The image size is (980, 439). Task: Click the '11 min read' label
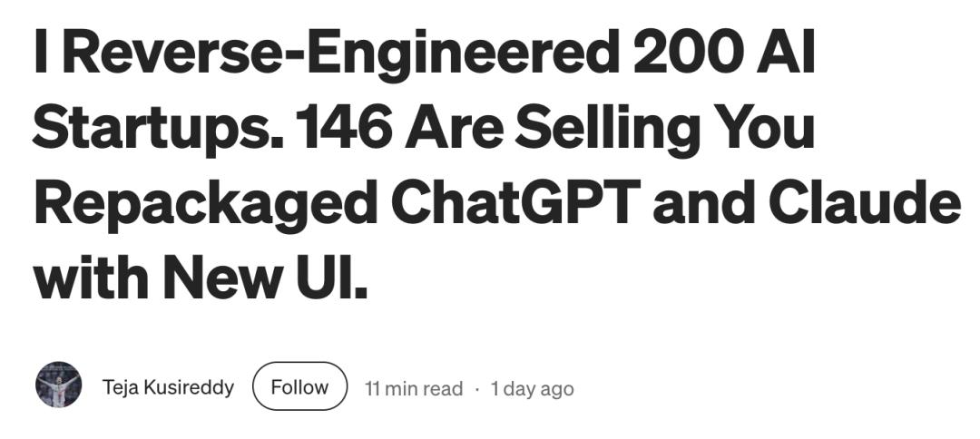(x=413, y=389)
